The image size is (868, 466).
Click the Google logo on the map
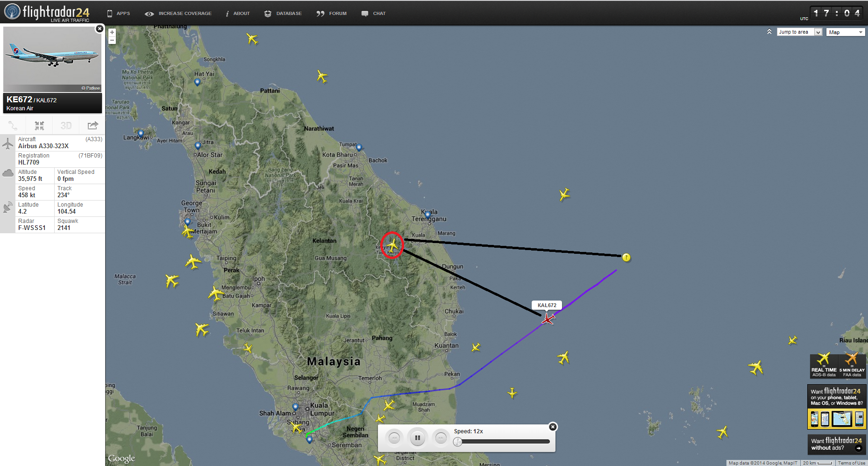tap(121, 459)
